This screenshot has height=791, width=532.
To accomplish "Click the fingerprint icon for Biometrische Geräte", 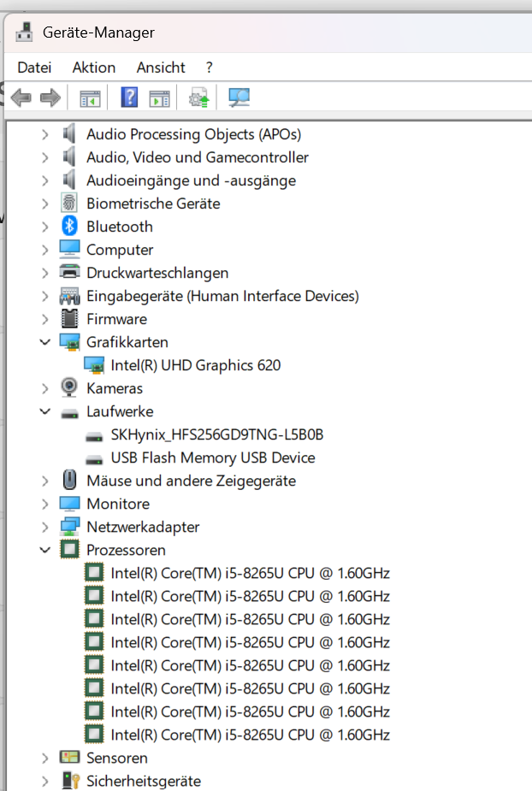I will [x=69, y=203].
